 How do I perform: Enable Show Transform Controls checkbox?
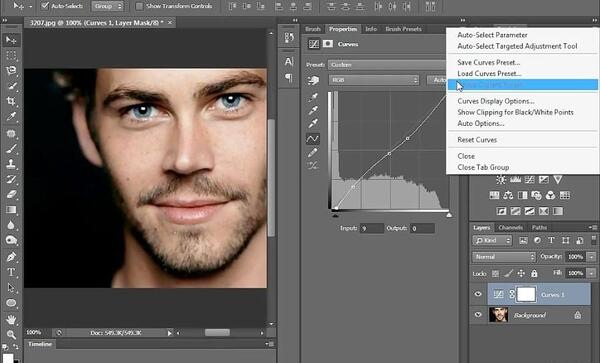pyautogui.click(x=139, y=6)
